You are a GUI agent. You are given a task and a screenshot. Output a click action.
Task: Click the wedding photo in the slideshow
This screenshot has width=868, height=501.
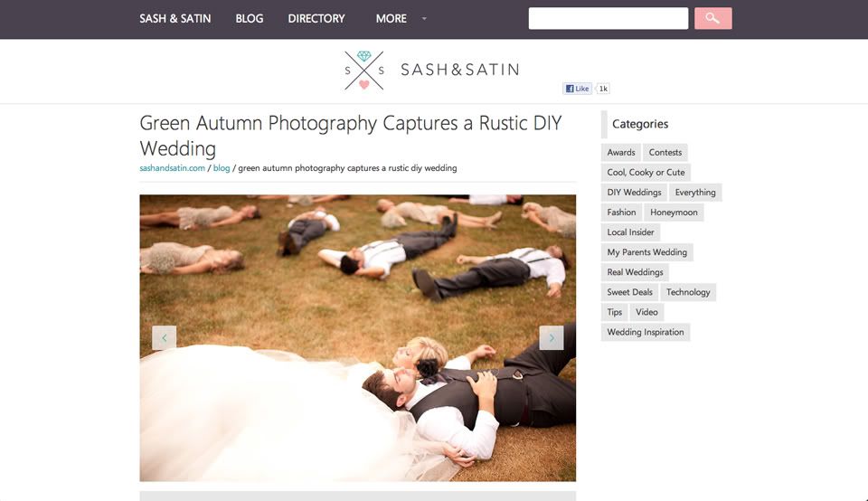point(358,337)
